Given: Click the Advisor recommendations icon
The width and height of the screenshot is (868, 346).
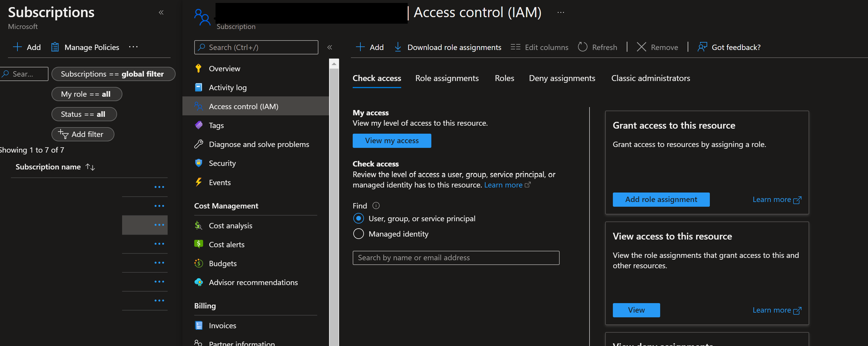Looking at the screenshot, I should [x=198, y=282].
